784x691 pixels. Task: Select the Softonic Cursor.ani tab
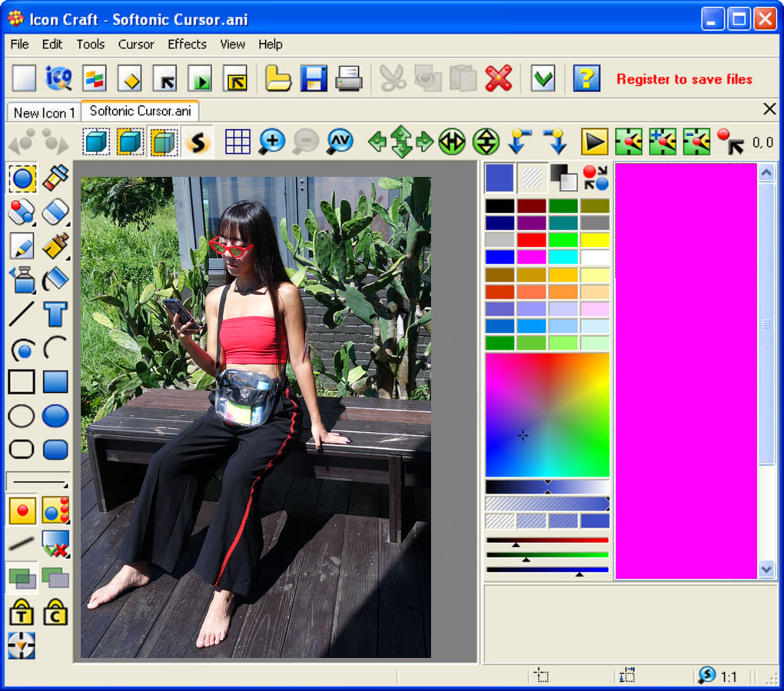point(140,111)
